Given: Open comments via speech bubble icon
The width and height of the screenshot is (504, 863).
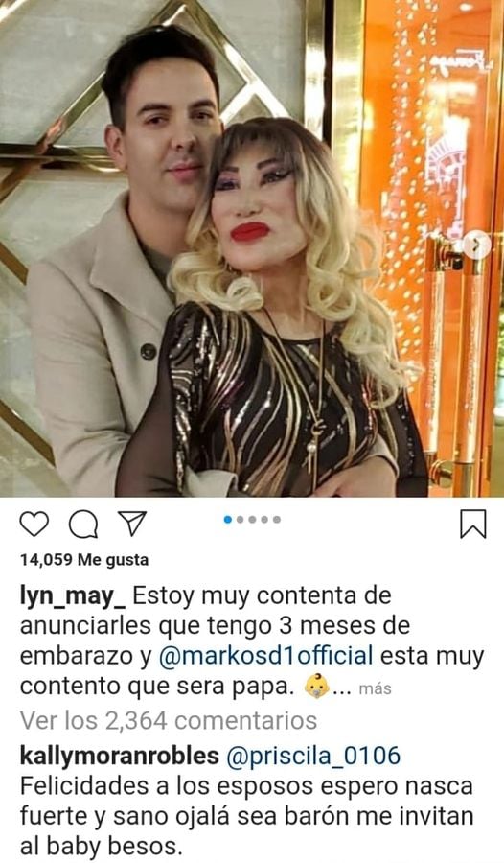Looking at the screenshot, I should 83,524.
